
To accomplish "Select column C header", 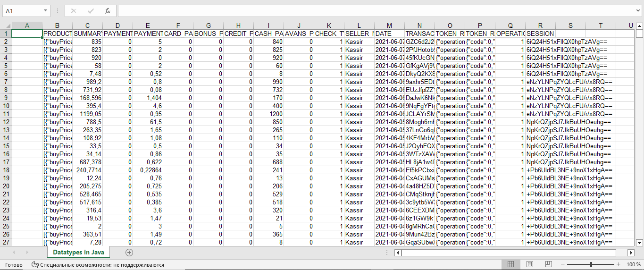I will (87, 25).
